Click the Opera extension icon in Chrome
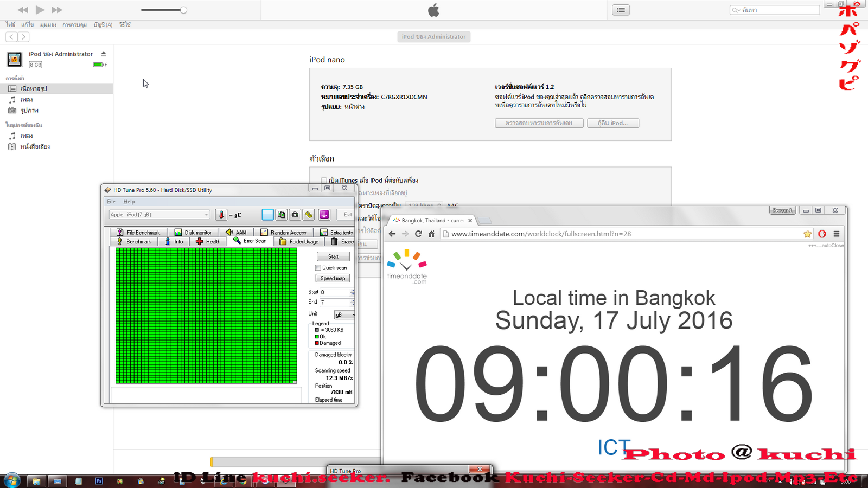The image size is (868, 488). pos(822,234)
